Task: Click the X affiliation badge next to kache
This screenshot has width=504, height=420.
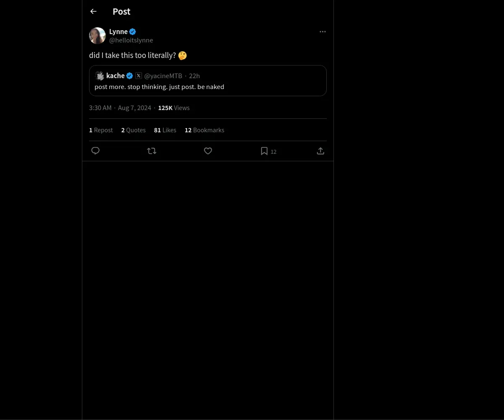Action: [139, 76]
